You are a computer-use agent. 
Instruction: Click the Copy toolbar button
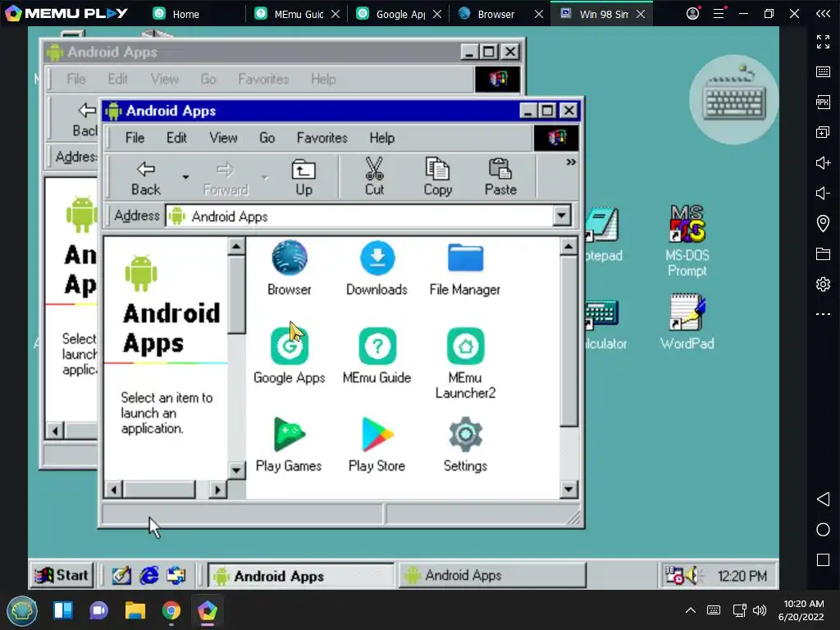438,178
